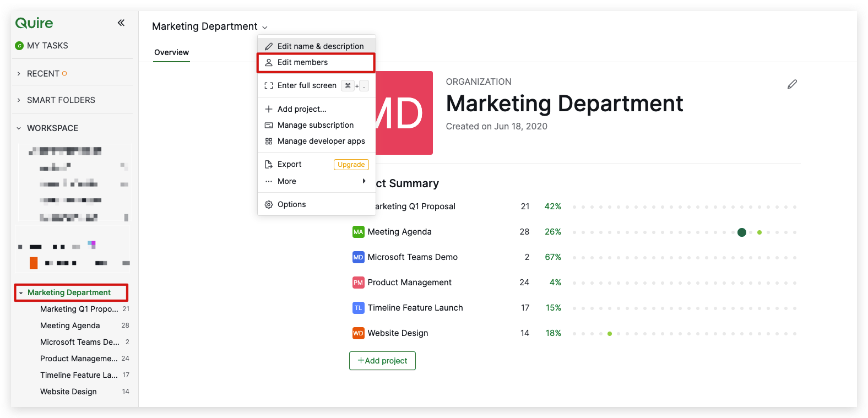Click the small green dot on Meeting Agenda timeline

[759, 232]
